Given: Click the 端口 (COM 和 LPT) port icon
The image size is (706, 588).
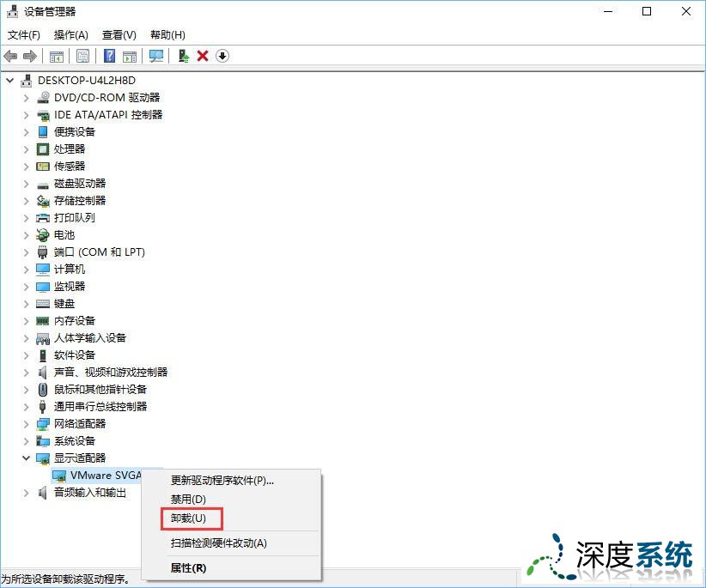Looking at the screenshot, I should tap(43, 252).
